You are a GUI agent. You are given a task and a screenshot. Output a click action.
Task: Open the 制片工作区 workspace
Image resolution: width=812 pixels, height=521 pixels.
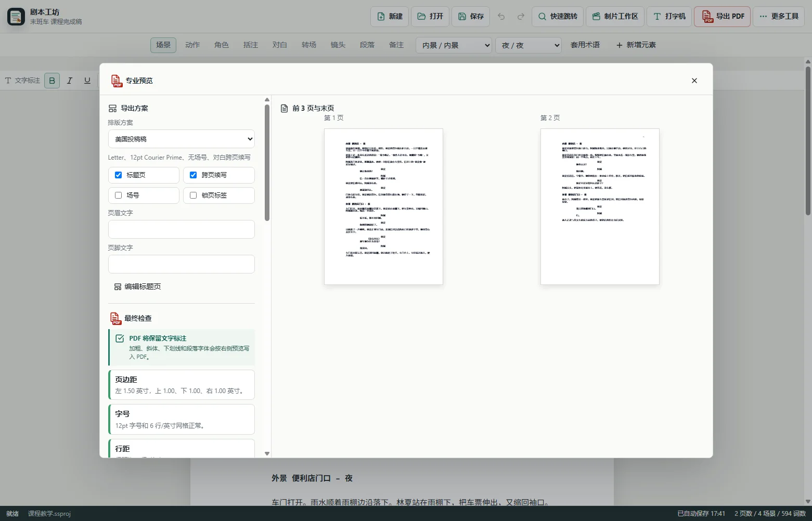tap(615, 17)
